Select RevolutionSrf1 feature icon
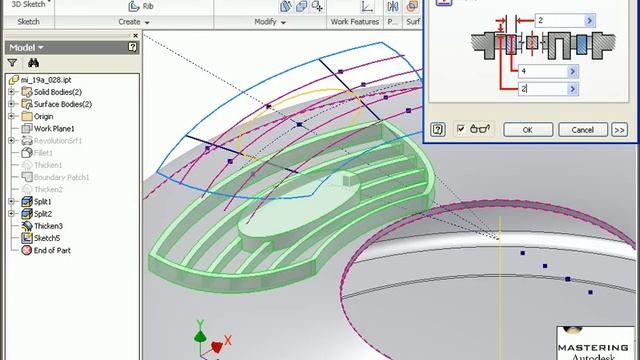Image resolution: width=640 pixels, height=360 pixels. 27,141
